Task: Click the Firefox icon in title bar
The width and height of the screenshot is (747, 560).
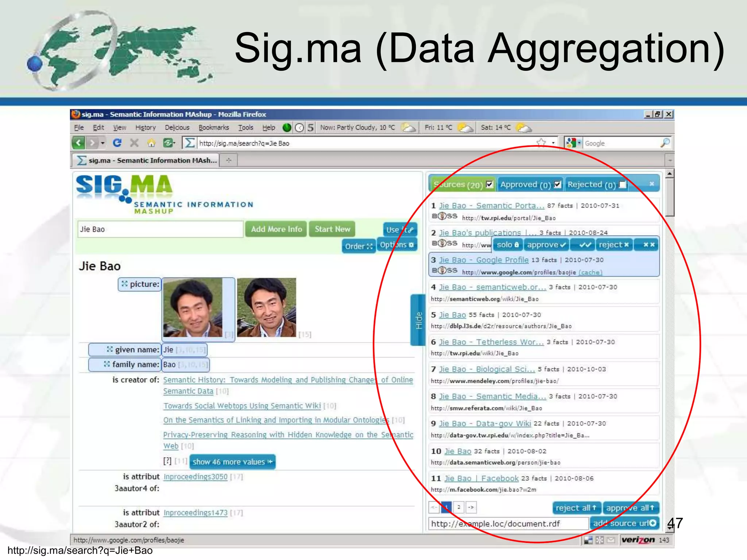Action: [76, 114]
